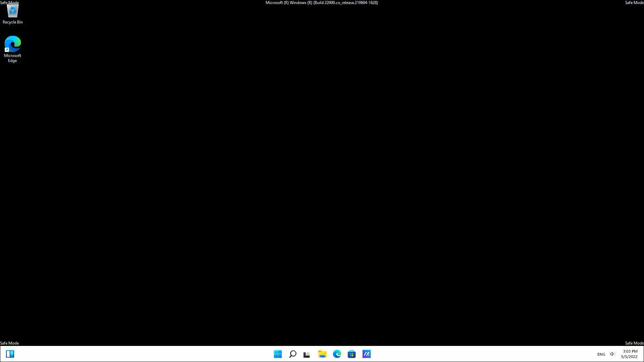Open the Start menu
644x362 pixels.
tap(278, 354)
